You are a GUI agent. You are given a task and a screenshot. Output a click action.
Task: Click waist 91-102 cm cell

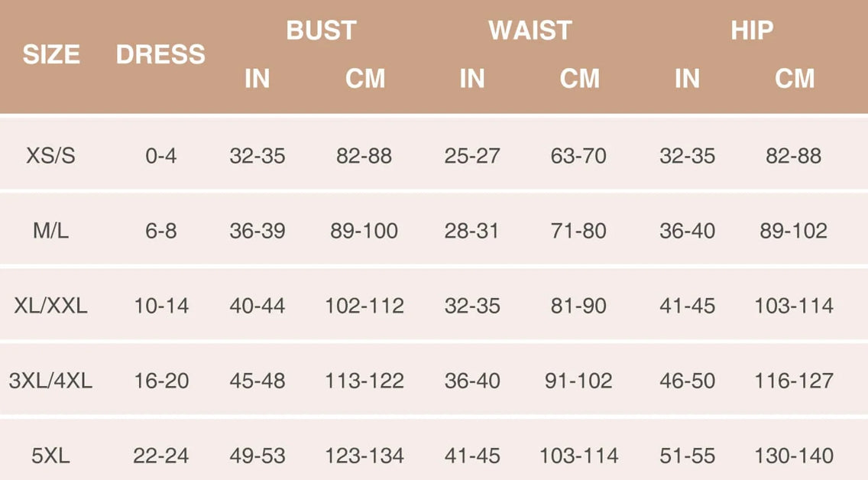(x=578, y=381)
